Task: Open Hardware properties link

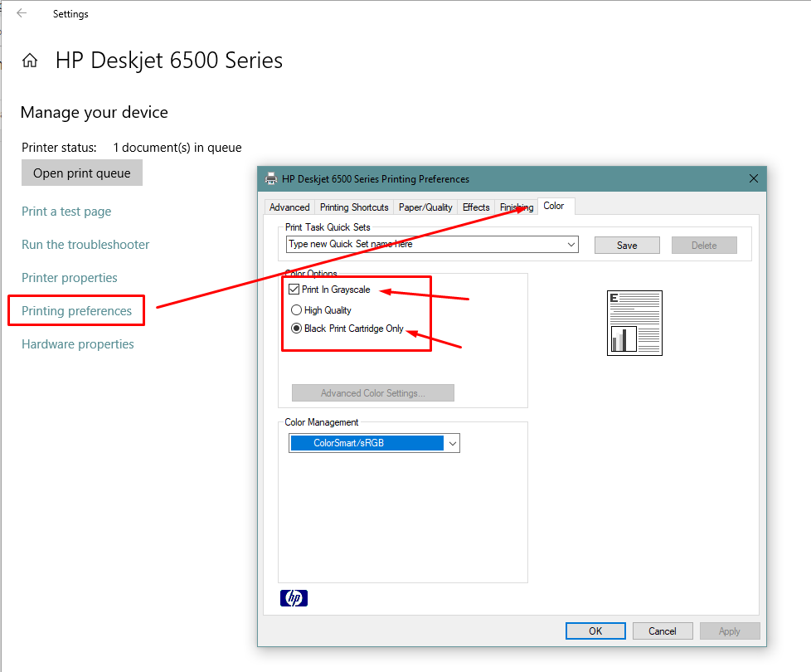Action: coord(78,344)
